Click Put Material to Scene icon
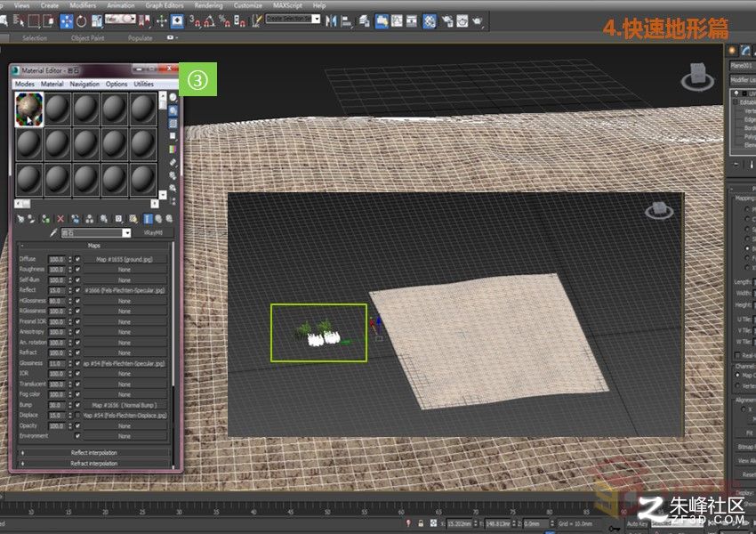The image size is (756, 534). 31,219
